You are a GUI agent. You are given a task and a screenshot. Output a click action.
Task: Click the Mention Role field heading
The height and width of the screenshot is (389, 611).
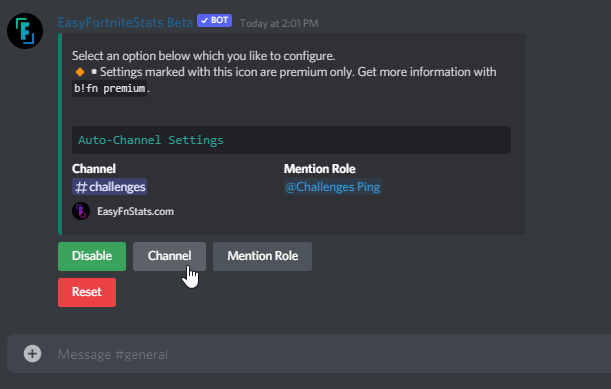pyautogui.click(x=320, y=169)
